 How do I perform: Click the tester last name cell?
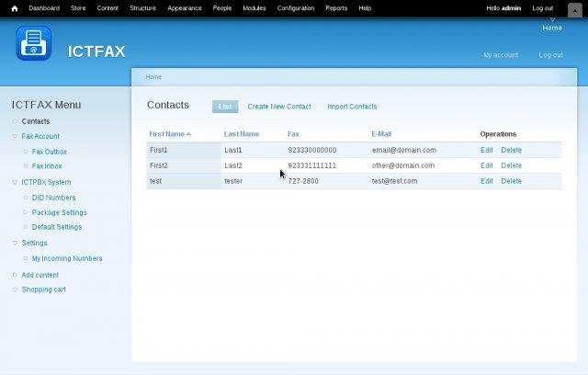pos(233,181)
